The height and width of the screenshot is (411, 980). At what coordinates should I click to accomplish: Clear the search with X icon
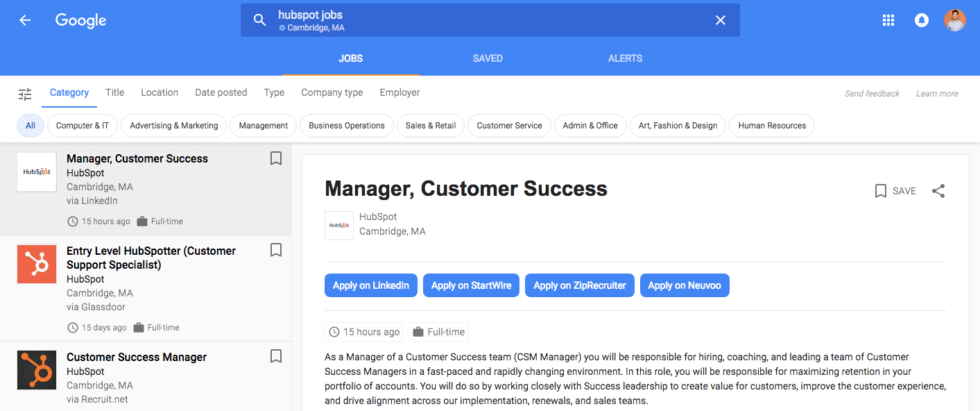point(721,20)
